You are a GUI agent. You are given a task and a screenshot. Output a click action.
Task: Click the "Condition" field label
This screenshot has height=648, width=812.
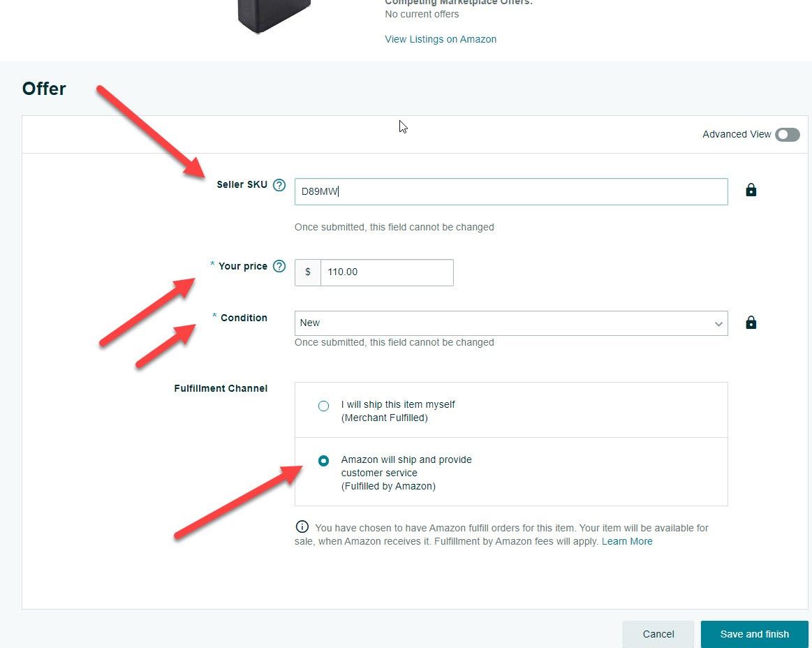pyautogui.click(x=244, y=318)
